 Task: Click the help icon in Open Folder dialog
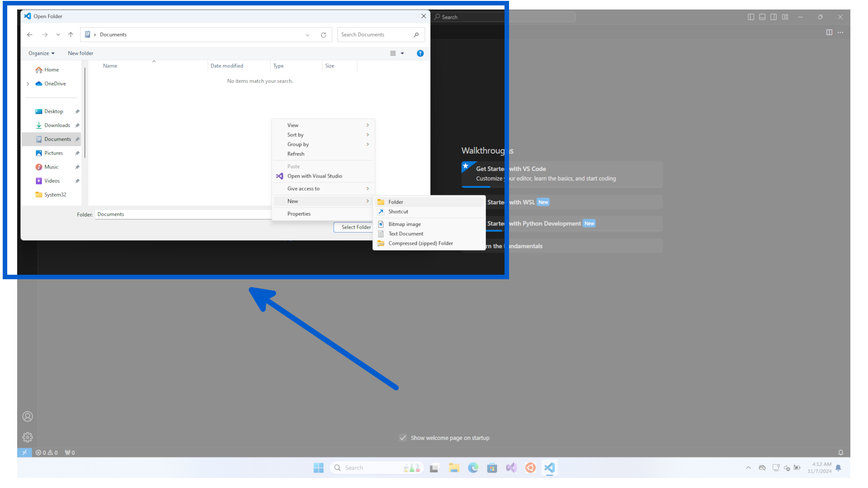pyautogui.click(x=420, y=53)
